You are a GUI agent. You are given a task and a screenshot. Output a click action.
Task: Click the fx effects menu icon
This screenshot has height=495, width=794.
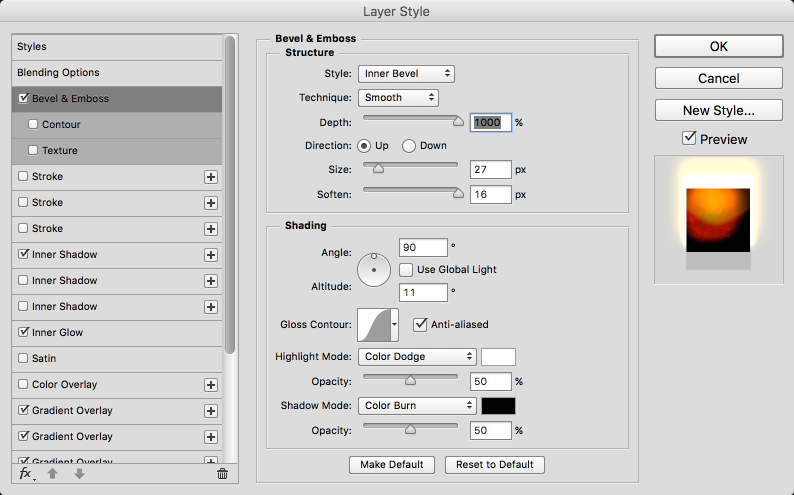click(26, 473)
